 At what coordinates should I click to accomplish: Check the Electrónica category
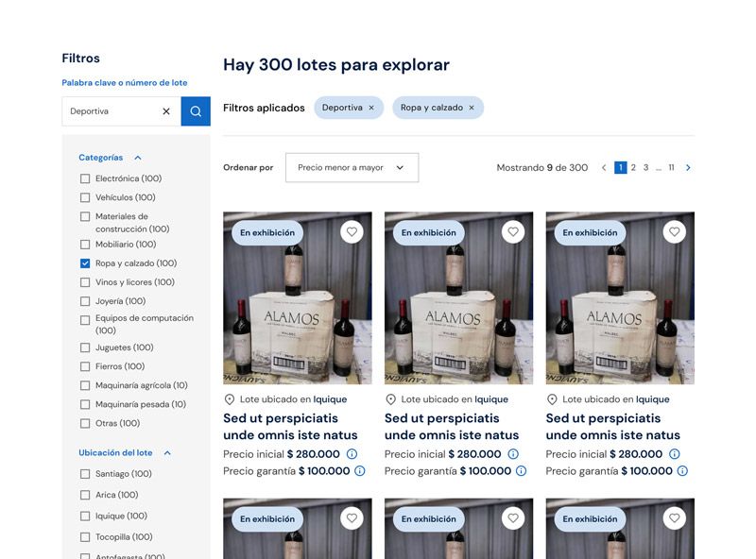pos(85,178)
